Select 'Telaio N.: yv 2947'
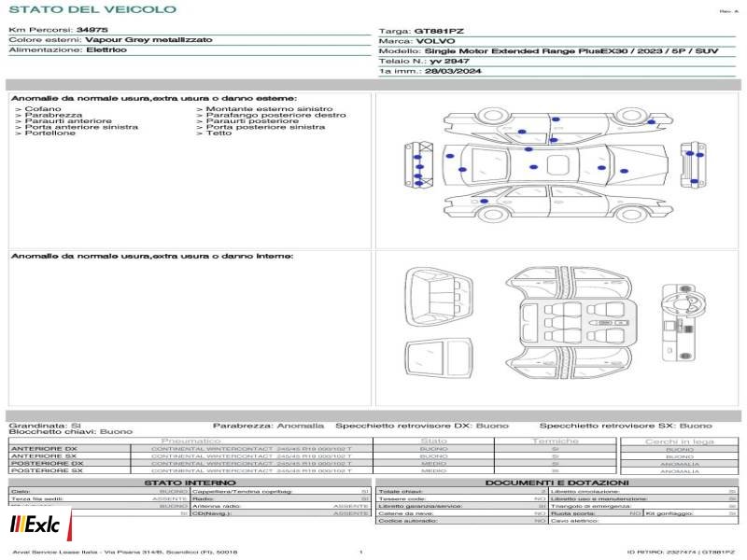The width and height of the screenshot is (747, 560). click(x=424, y=61)
